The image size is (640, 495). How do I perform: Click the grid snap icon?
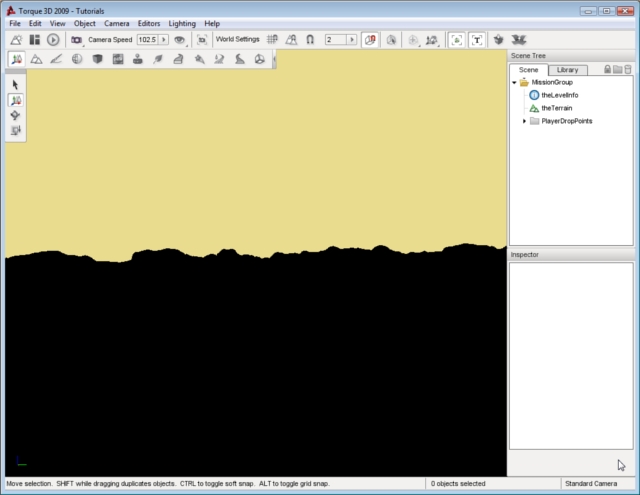[272, 39]
